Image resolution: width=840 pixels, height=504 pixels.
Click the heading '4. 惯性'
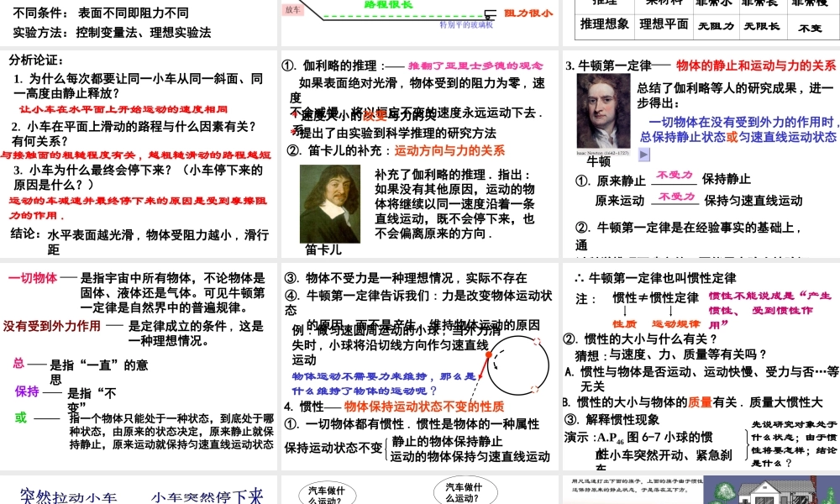[304, 407]
